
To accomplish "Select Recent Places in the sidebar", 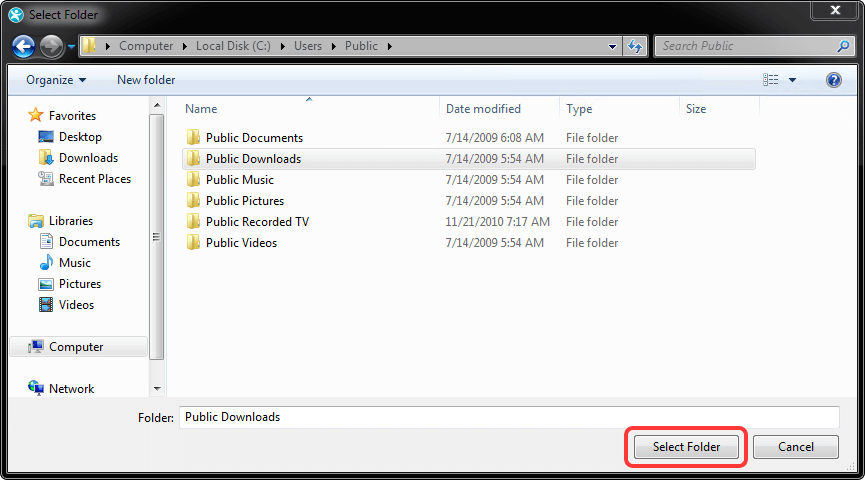I will coord(94,179).
